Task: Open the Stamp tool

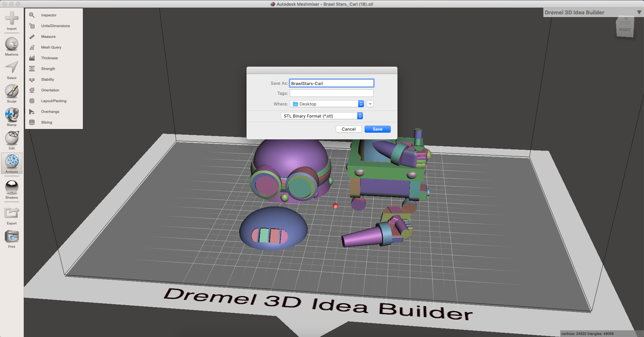Action: click(x=12, y=117)
